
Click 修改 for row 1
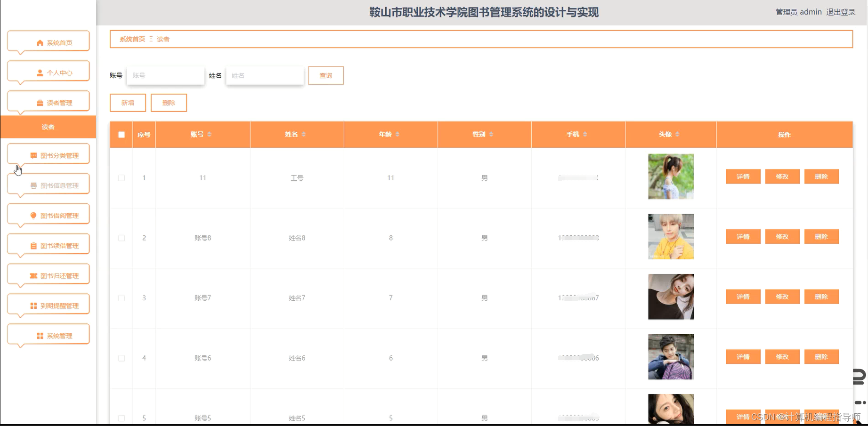[x=782, y=177]
